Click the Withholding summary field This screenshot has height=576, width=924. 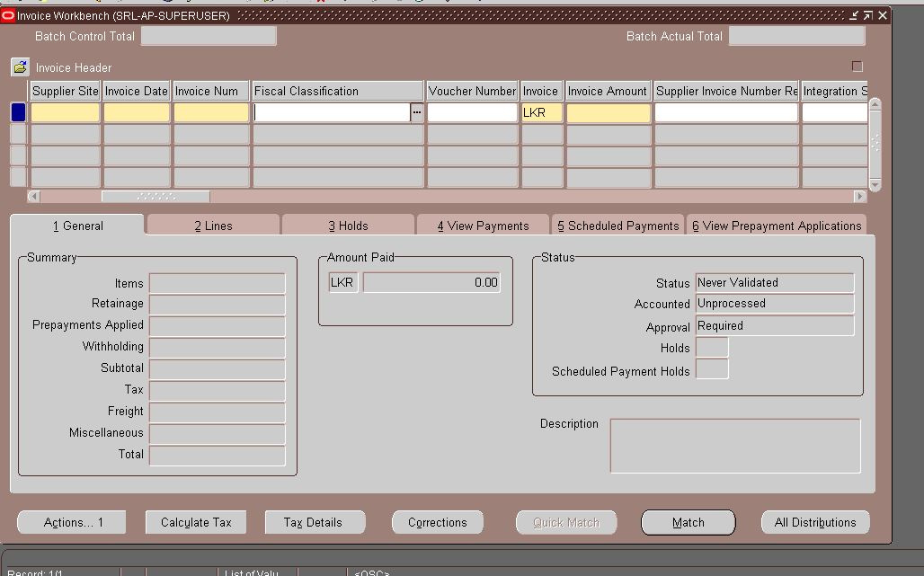218,348
